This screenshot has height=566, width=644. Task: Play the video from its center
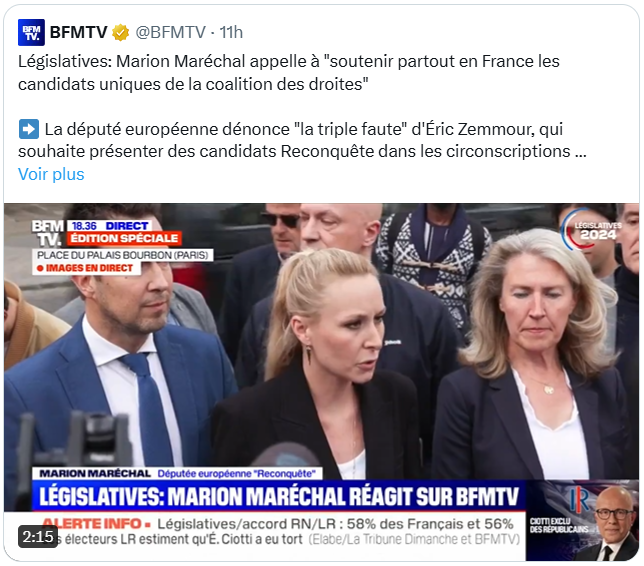click(x=322, y=382)
